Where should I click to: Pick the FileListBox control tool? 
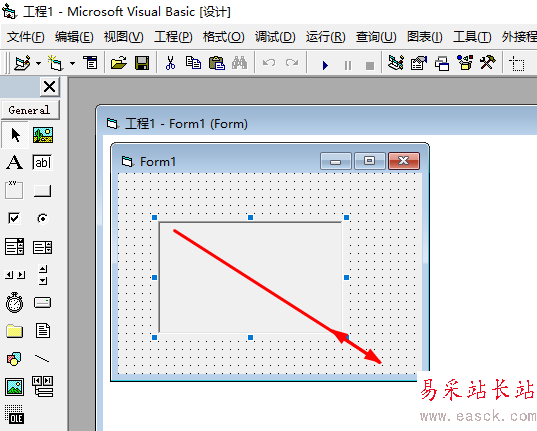click(43, 331)
